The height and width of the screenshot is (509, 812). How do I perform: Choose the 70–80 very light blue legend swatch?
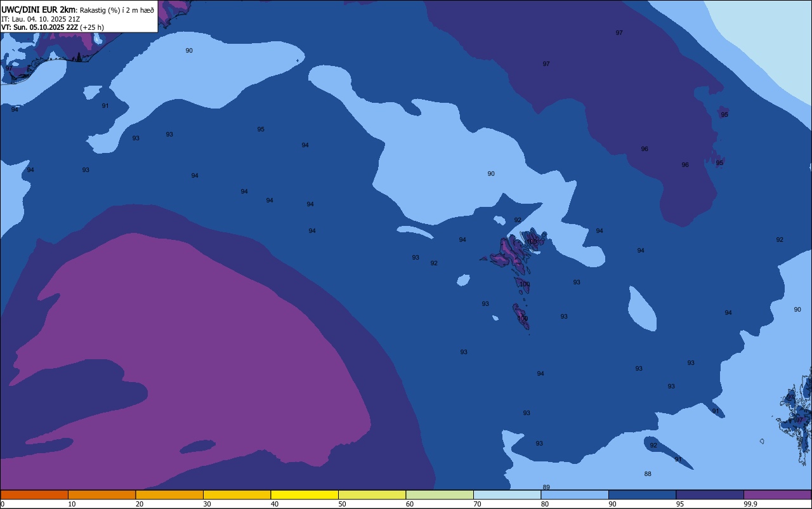point(507,494)
